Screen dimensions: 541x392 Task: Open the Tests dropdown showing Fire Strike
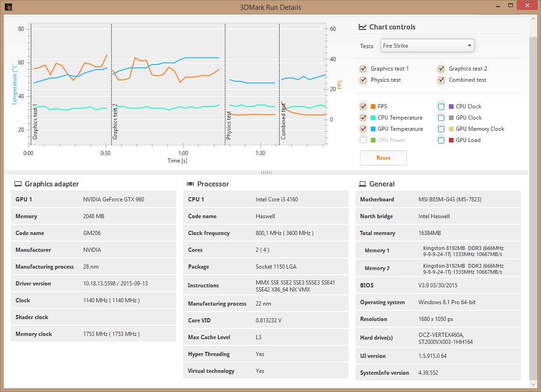[427, 45]
